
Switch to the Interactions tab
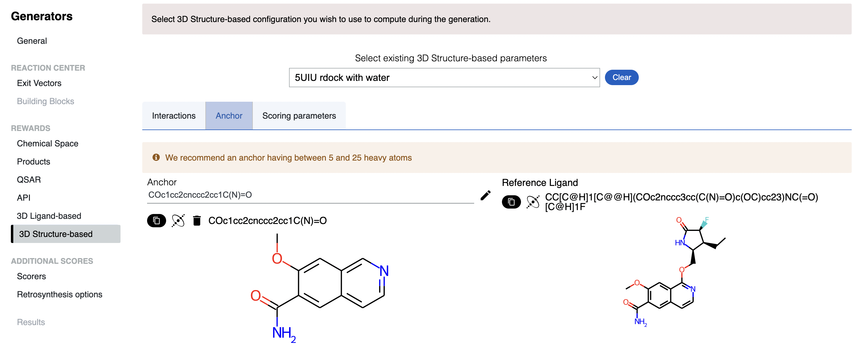[174, 116]
